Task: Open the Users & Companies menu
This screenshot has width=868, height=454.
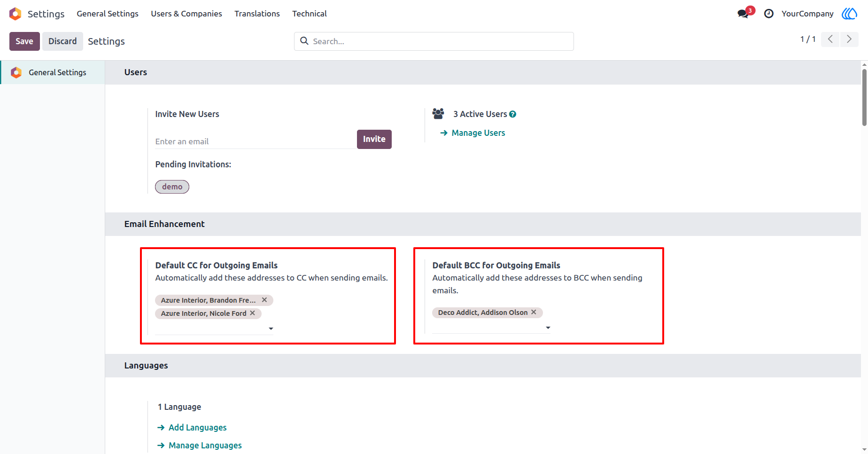Action: click(186, 14)
